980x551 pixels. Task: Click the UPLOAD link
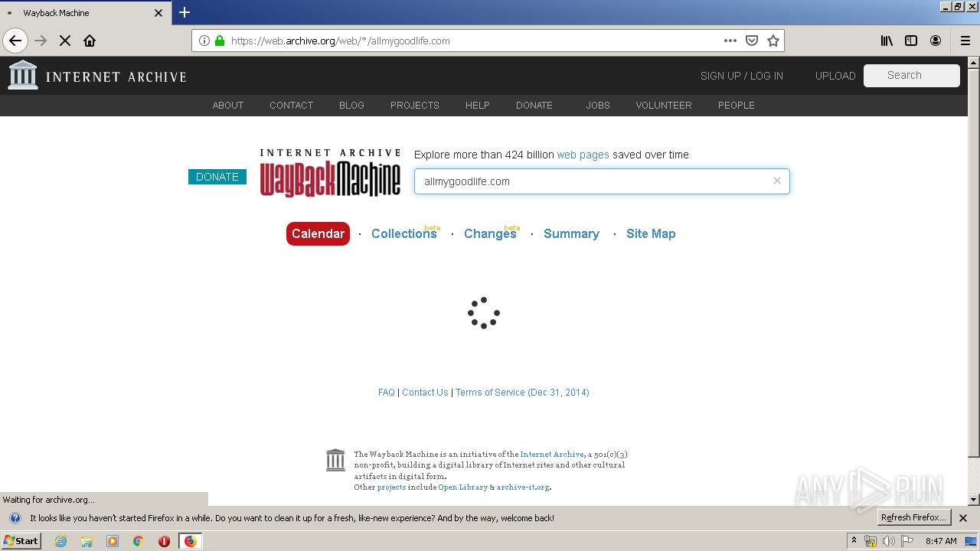pyautogui.click(x=835, y=76)
